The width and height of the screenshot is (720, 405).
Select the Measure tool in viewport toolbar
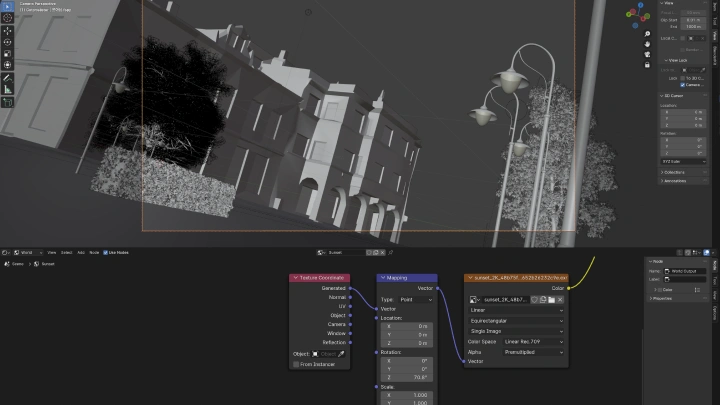(x=6, y=89)
